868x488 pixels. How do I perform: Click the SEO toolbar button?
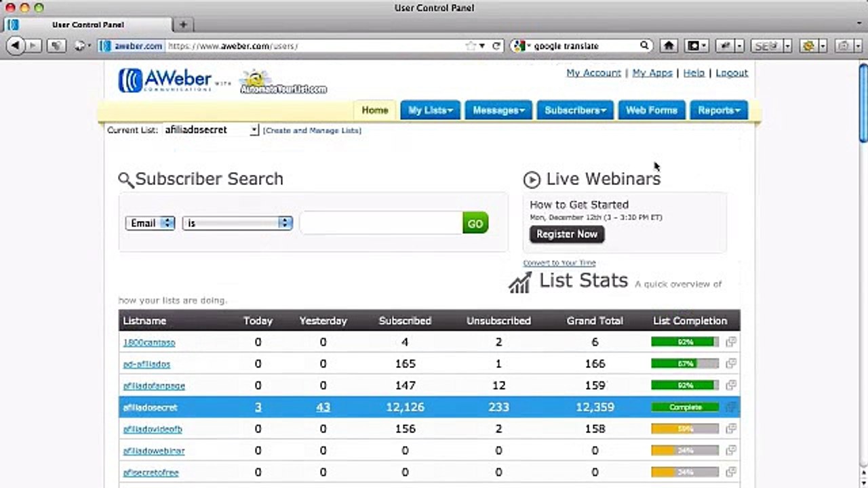[x=766, y=46]
